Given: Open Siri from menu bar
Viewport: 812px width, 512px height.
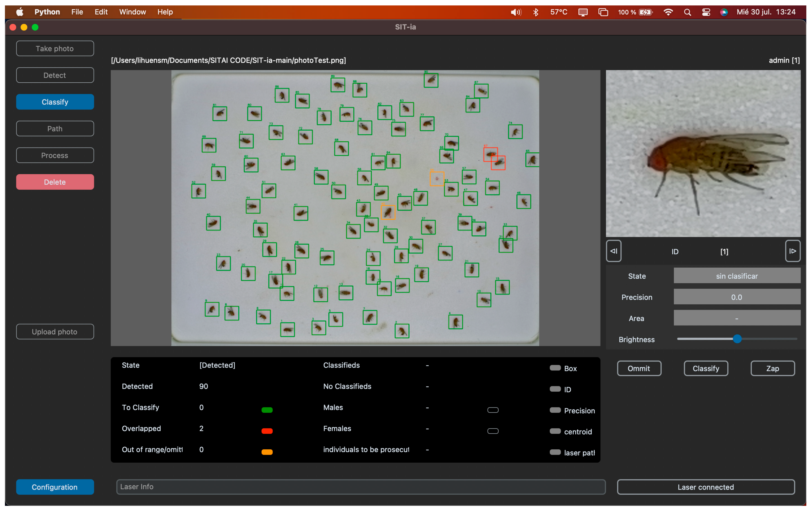Looking at the screenshot, I should tap(724, 13).
